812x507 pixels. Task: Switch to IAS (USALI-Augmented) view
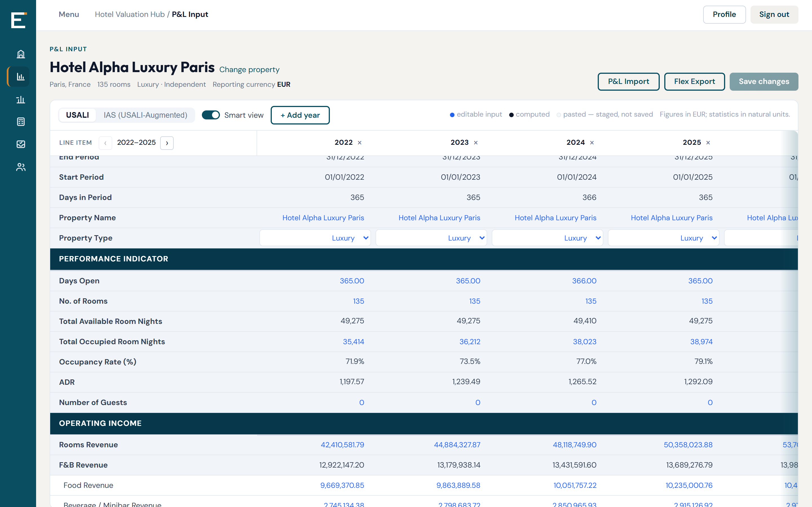[x=145, y=115]
